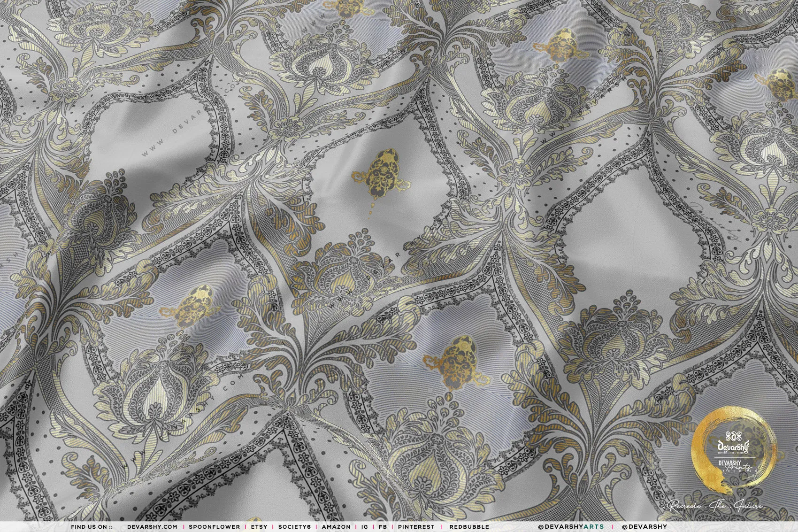Click the AMAZON text in footer

point(336,527)
